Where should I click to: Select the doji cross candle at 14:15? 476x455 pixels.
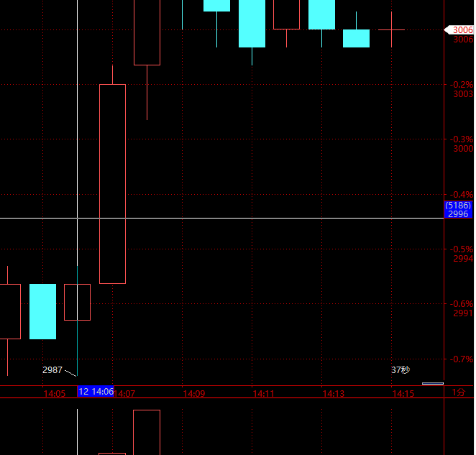point(391,29)
